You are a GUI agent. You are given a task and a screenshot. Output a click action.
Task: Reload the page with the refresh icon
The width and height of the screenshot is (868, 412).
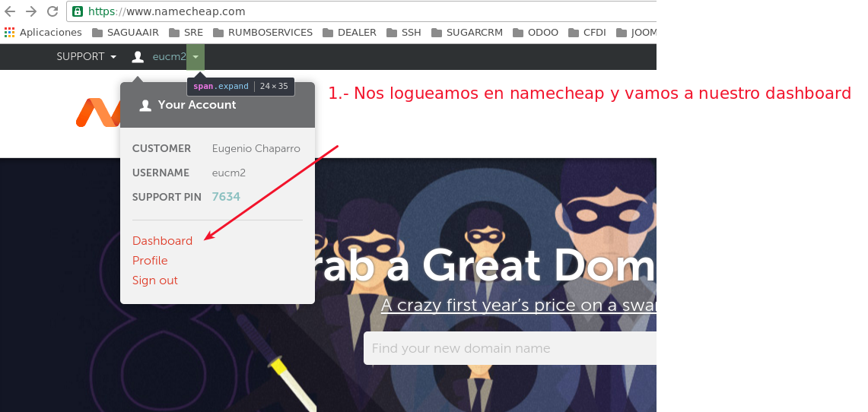pos(52,11)
